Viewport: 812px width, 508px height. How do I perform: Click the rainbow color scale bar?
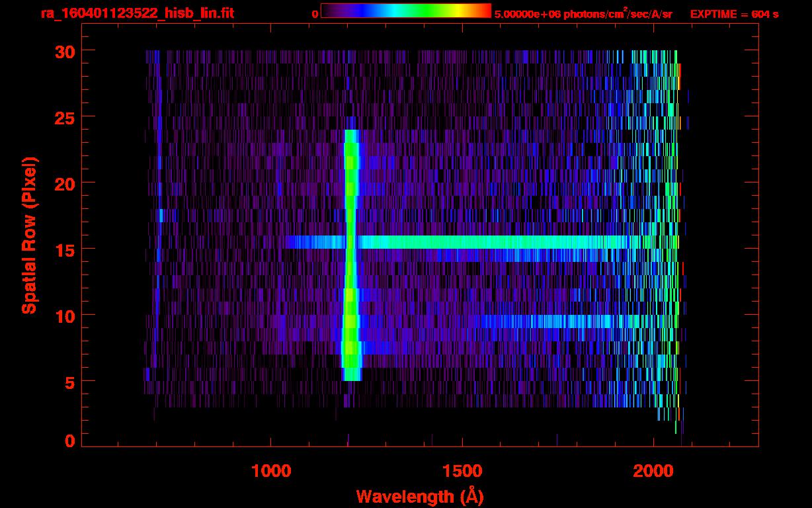coord(406,11)
